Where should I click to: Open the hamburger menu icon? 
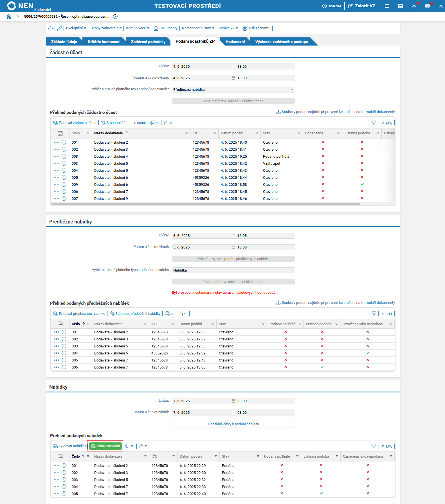[387, 6]
